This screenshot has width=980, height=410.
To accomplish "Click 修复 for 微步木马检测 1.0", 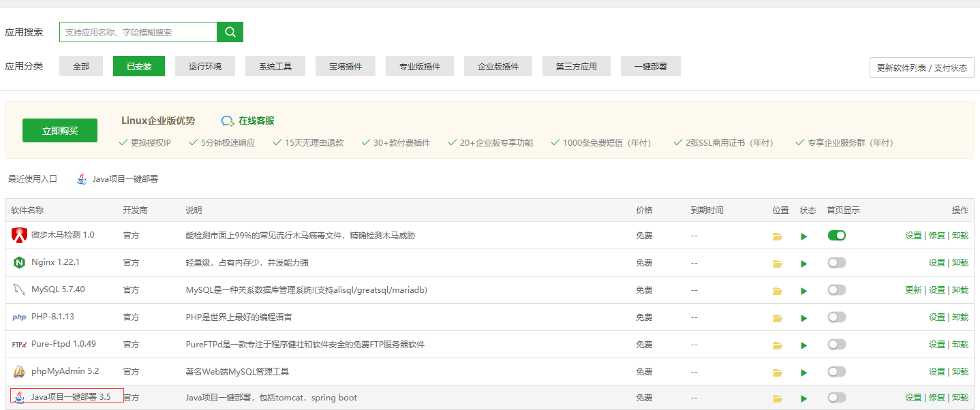I will point(936,236).
